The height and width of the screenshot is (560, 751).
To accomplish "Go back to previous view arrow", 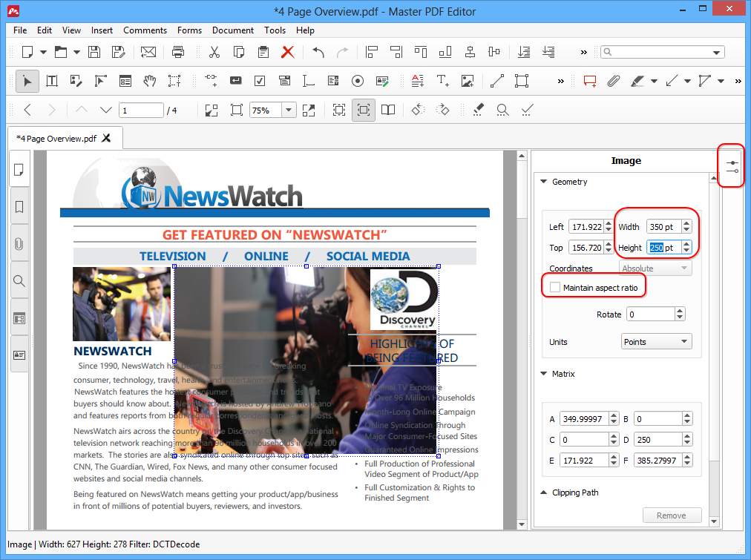I will [27, 110].
